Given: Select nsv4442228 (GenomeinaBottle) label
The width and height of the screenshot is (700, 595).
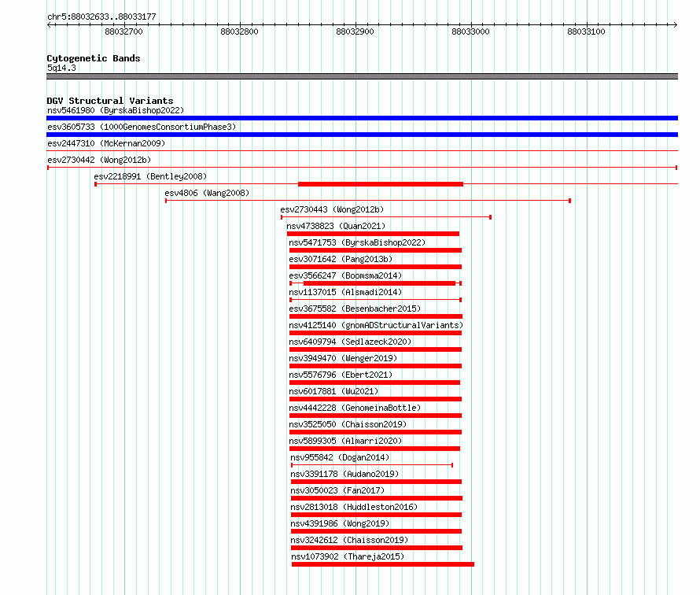Looking at the screenshot, I should (x=355, y=408).
